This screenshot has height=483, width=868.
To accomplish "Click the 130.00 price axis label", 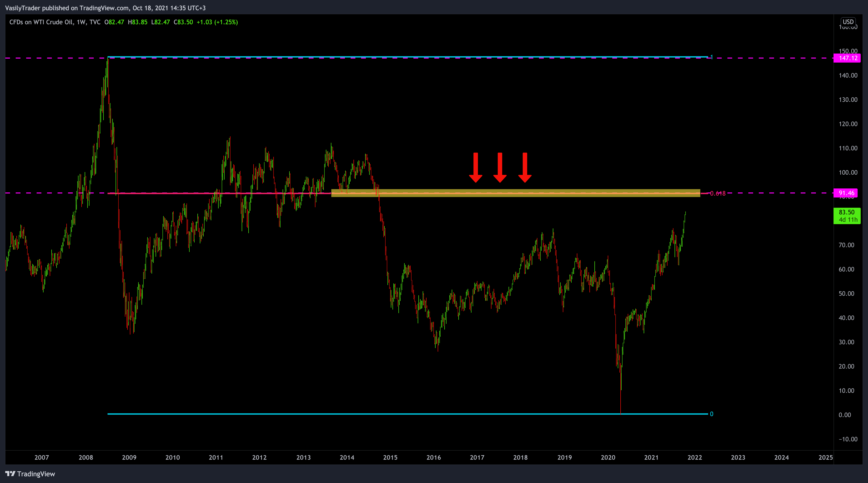I will [848, 100].
